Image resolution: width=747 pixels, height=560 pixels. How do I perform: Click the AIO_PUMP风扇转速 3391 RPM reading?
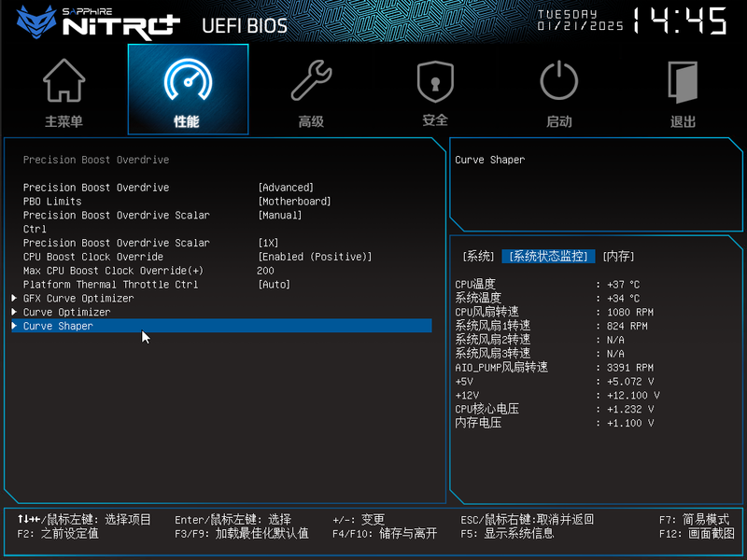555,367
